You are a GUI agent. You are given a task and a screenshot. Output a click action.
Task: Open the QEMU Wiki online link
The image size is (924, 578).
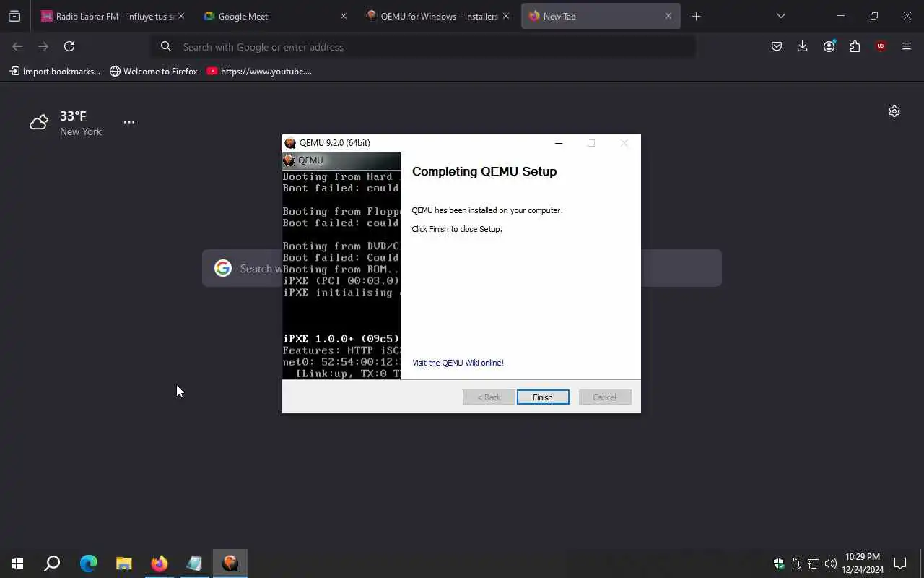(x=458, y=363)
